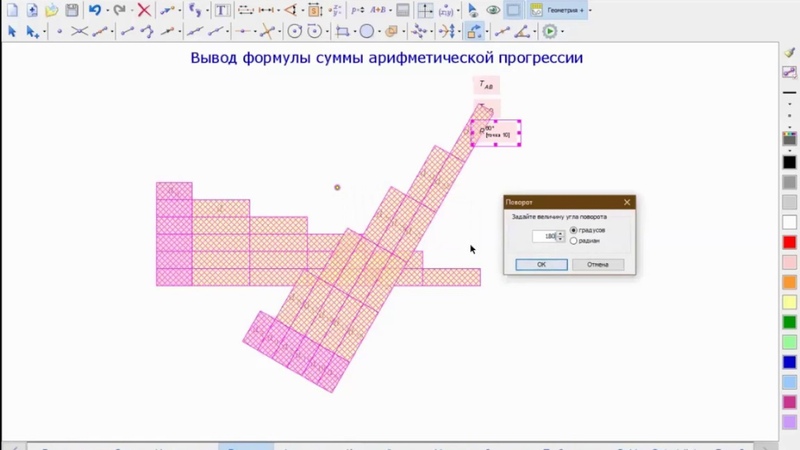Click the "Отмена" cancel button

[598, 265]
